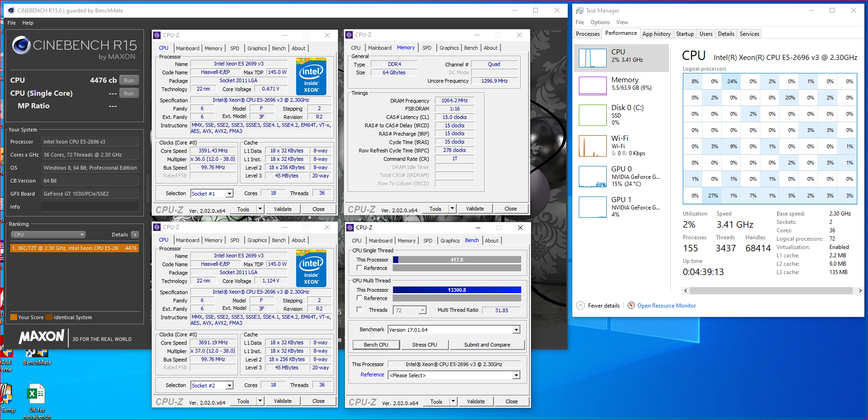The height and width of the screenshot is (420, 868).
Task: Open the Socket #1 selection dropdown
Action: [x=229, y=194]
